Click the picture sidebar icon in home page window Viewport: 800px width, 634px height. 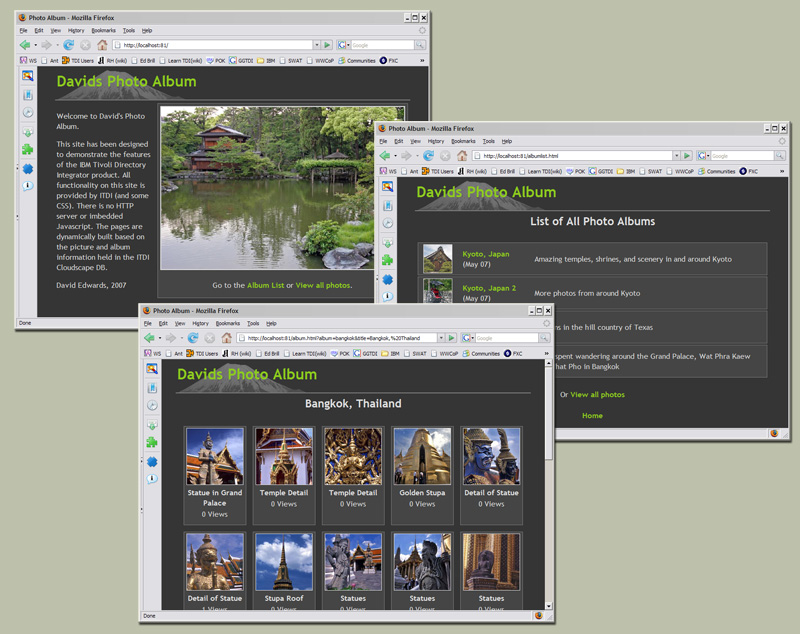28,76
